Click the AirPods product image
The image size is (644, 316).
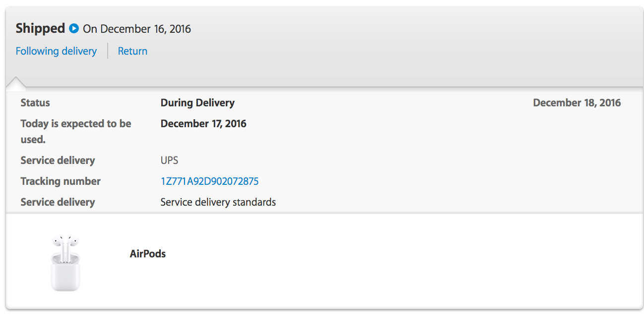click(65, 263)
